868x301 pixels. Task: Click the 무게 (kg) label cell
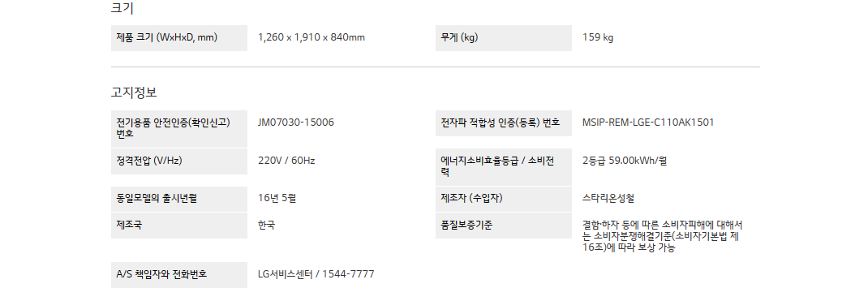[x=503, y=37]
